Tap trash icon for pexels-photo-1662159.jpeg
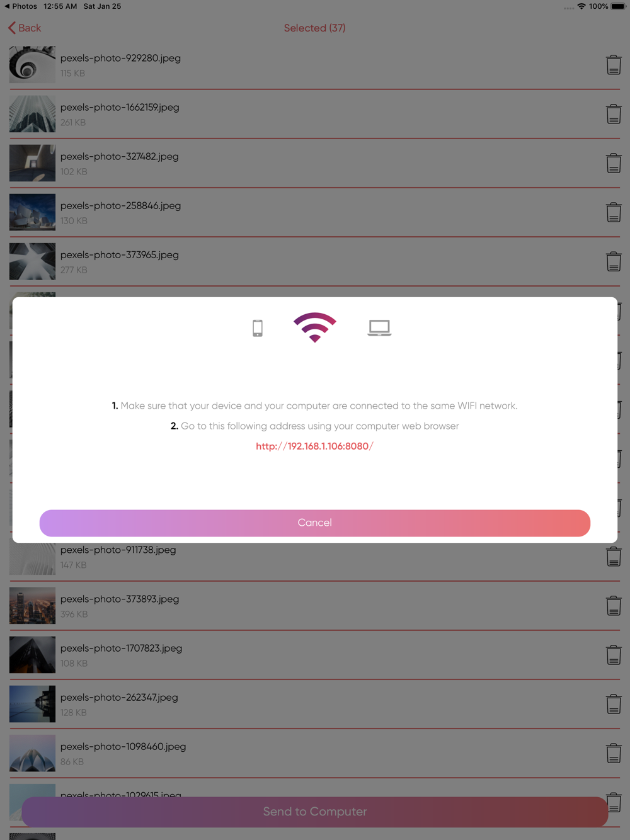The height and width of the screenshot is (840, 630). tap(614, 114)
